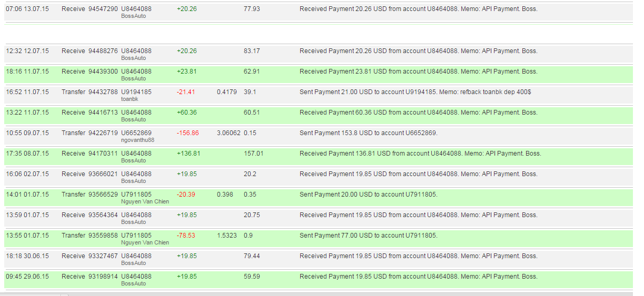
Task: Click the red amount -156.86
Action: [188, 133]
